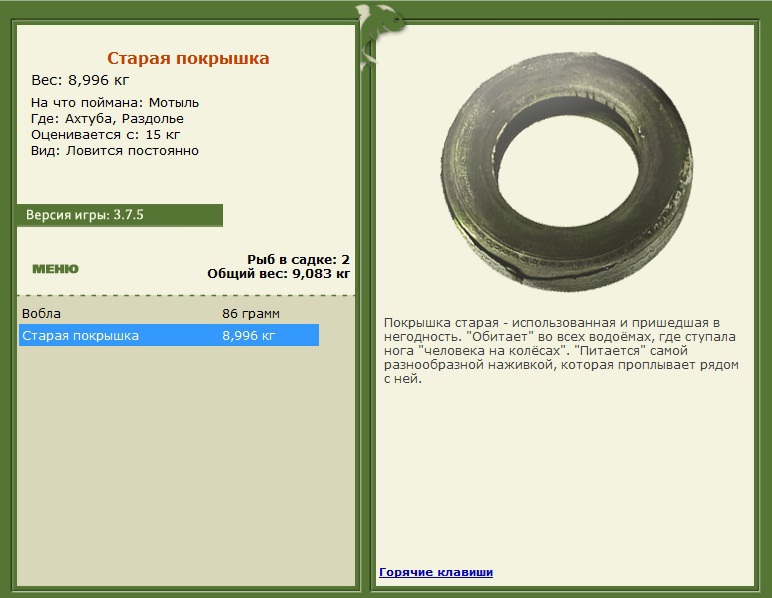Open the green МЕНЮ button

pyautogui.click(x=55, y=269)
